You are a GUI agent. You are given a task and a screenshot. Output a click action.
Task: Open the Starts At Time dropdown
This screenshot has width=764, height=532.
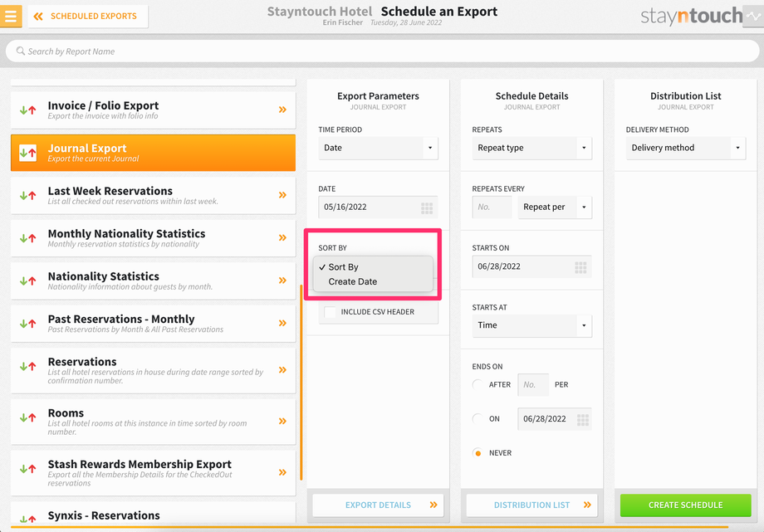(x=532, y=325)
